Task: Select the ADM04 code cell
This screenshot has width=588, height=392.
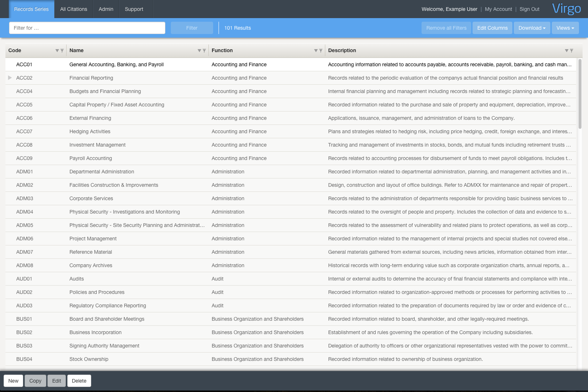Action: point(25,212)
